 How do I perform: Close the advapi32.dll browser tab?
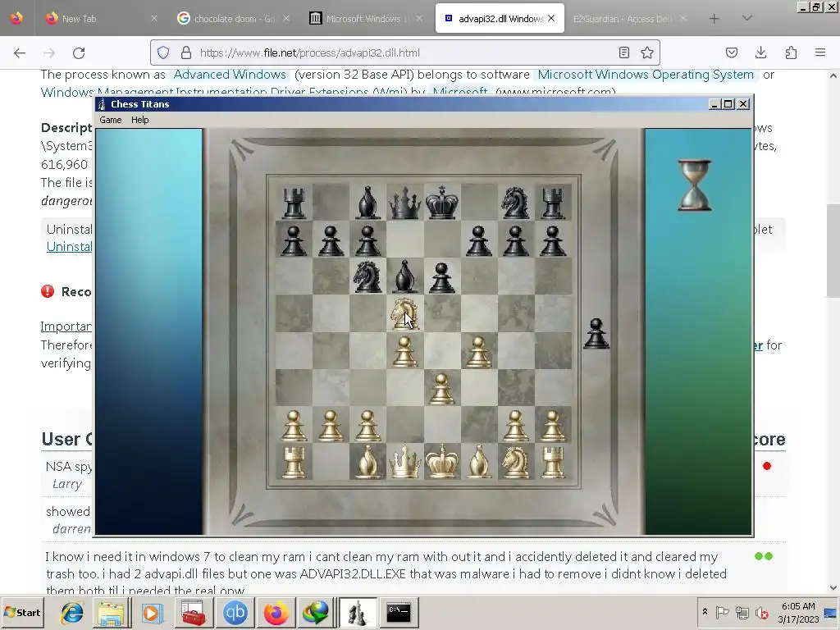pos(551,18)
